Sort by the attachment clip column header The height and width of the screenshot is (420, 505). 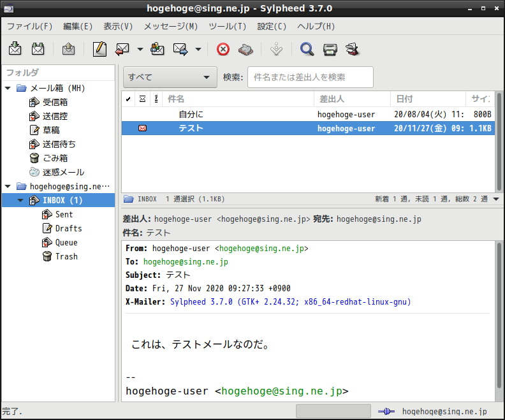click(x=156, y=99)
